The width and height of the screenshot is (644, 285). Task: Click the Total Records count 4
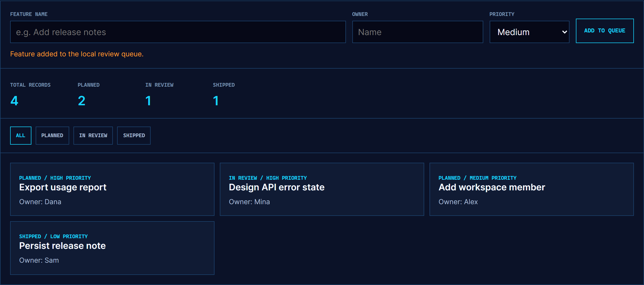point(14,101)
